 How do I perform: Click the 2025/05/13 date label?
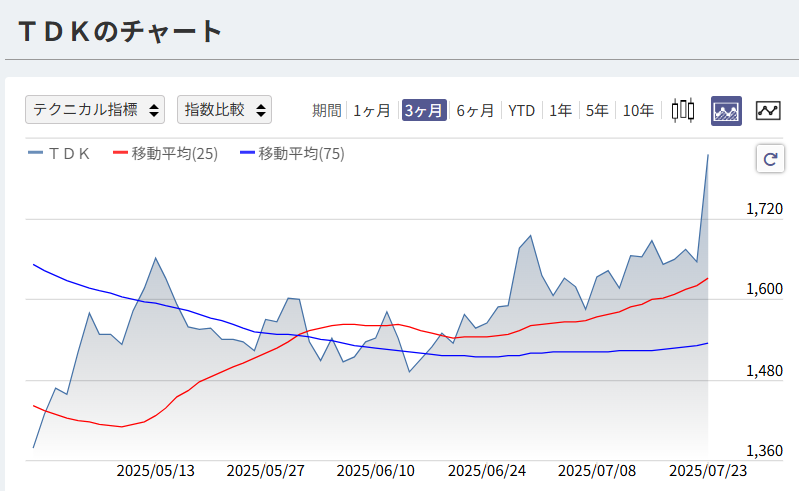pyautogui.click(x=155, y=471)
